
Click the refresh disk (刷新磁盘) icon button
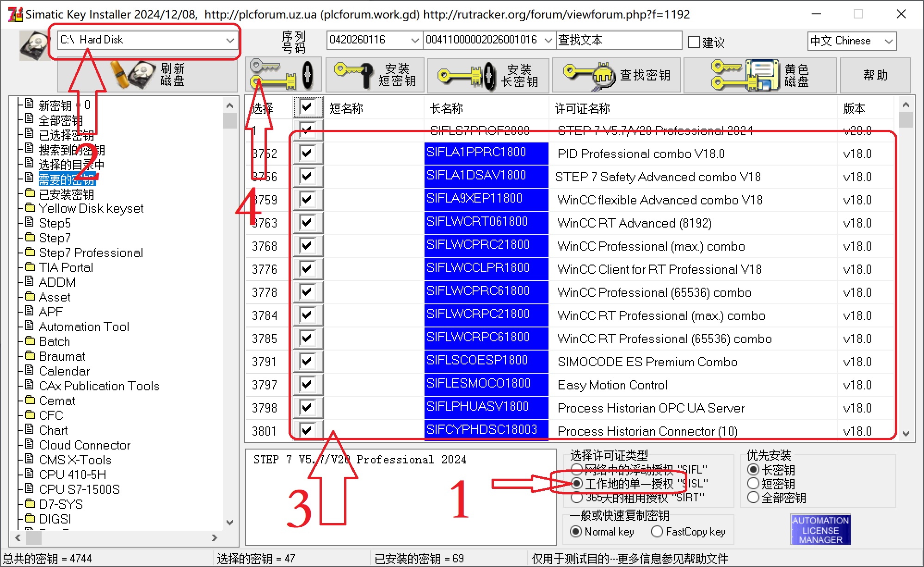[134, 75]
